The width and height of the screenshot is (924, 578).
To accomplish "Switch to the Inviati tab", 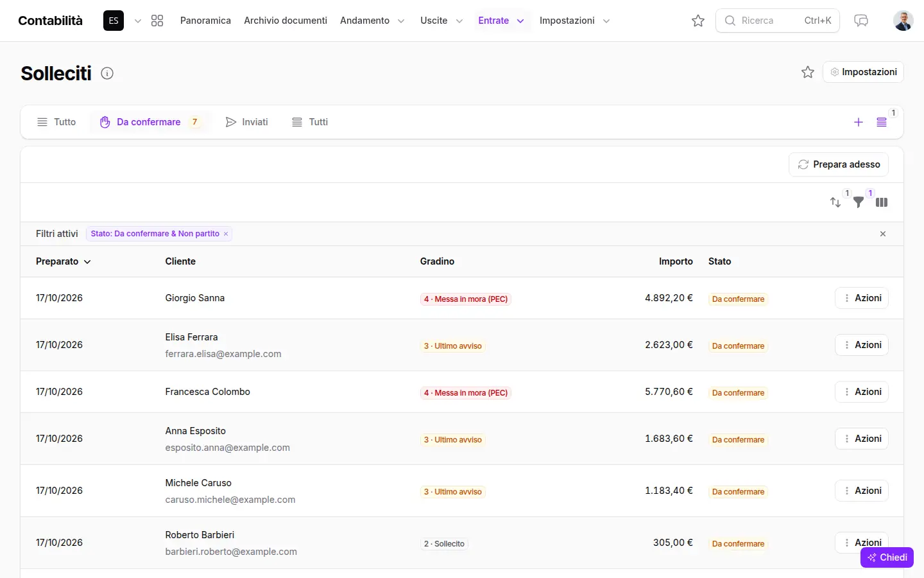I will 247,122.
